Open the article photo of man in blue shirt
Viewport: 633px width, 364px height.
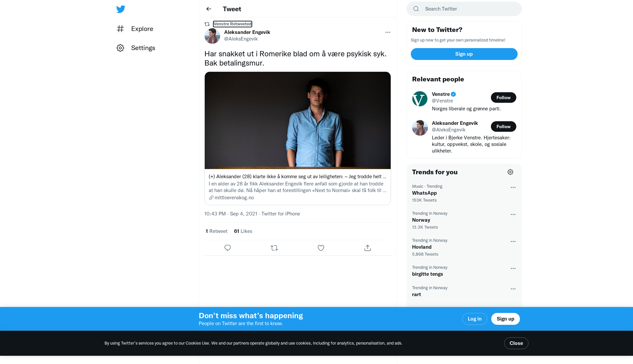298,121
